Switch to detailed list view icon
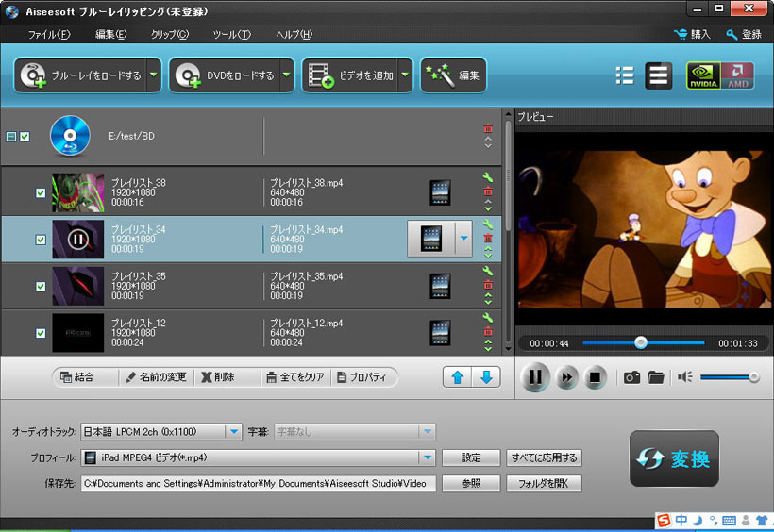Viewport: 774px width, 532px height. coord(659,75)
